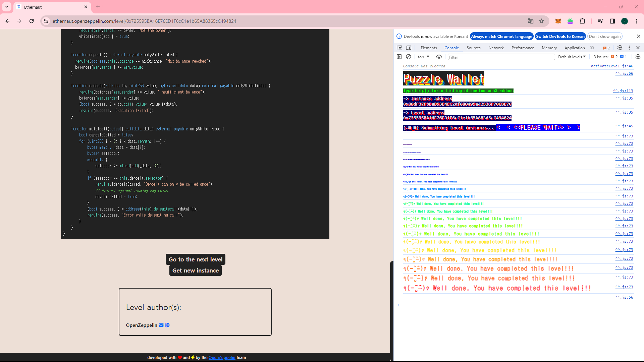The height and width of the screenshot is (362, 644).
Task: Open a new browser tab
Action: pyautogui.click(x=98, y=7)
